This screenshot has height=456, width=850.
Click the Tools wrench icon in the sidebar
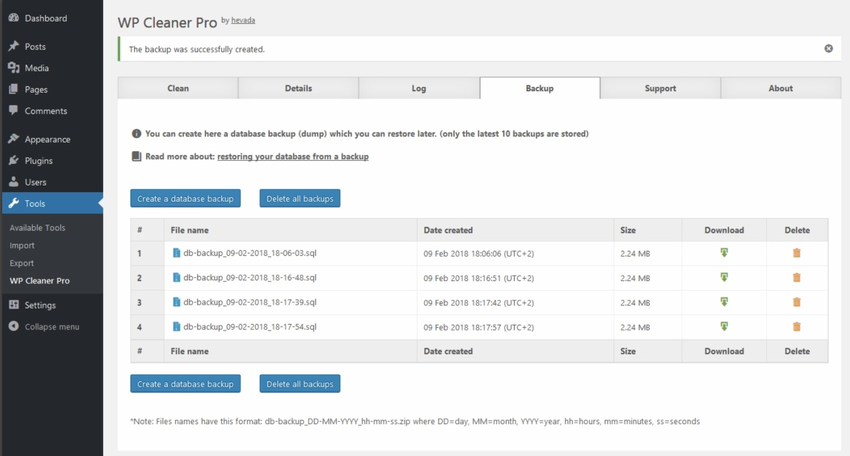pyautogui.click(x=14, y=203)
